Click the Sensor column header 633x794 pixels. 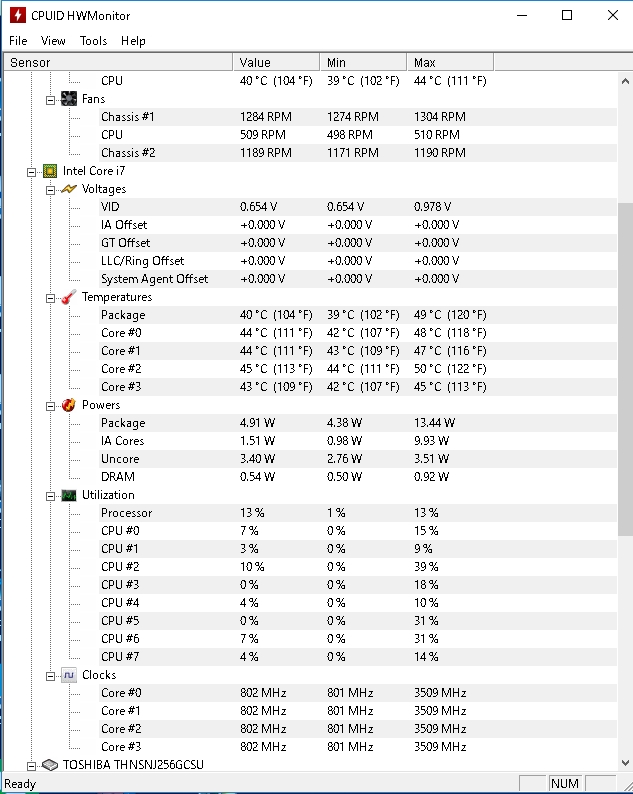(118, 62)
